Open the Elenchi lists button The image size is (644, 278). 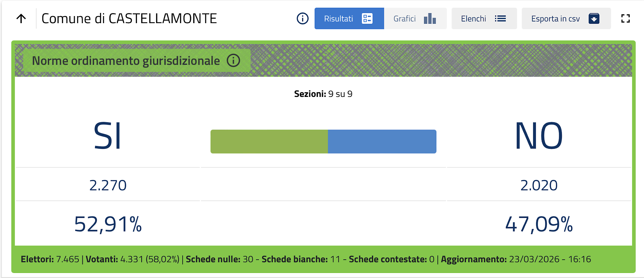[x=474, y=18]
